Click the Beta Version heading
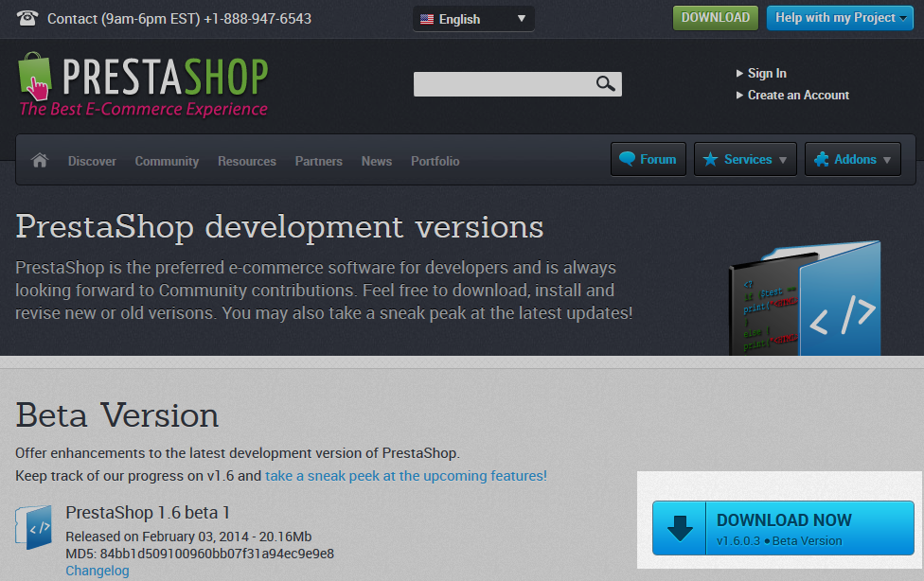This screenshot has width=924, height=581. tap(117, 415)
